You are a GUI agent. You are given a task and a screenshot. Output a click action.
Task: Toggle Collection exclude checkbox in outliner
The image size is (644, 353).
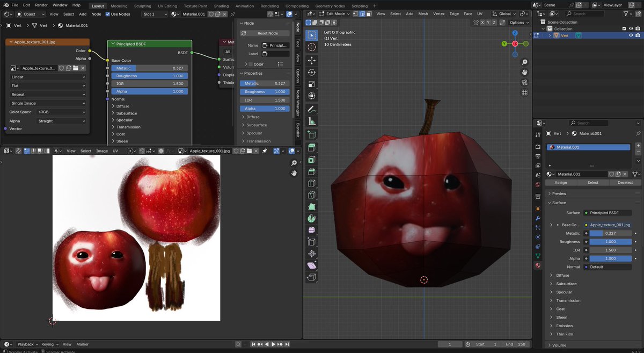(624, 28)
